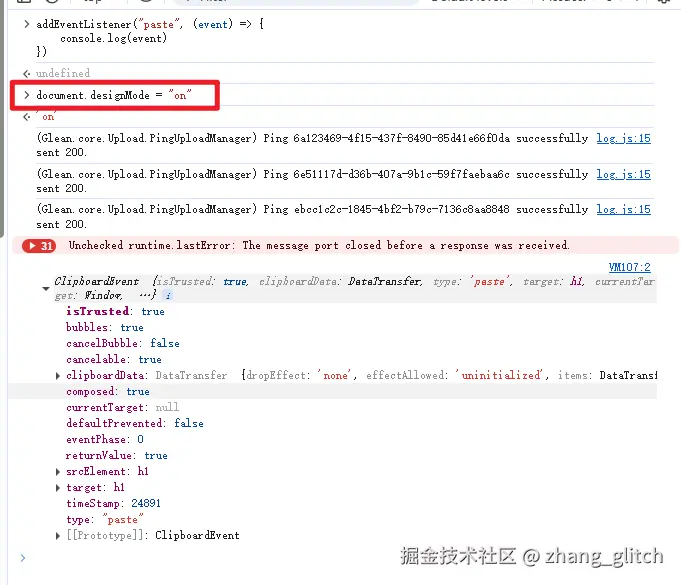Select the bubbles: true property row
Viewport: 681px width, 585px height.
coord(105,327)
